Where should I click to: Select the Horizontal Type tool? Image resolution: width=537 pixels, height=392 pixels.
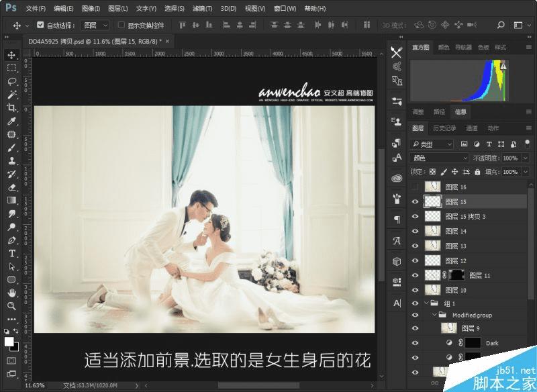[11, 253]
